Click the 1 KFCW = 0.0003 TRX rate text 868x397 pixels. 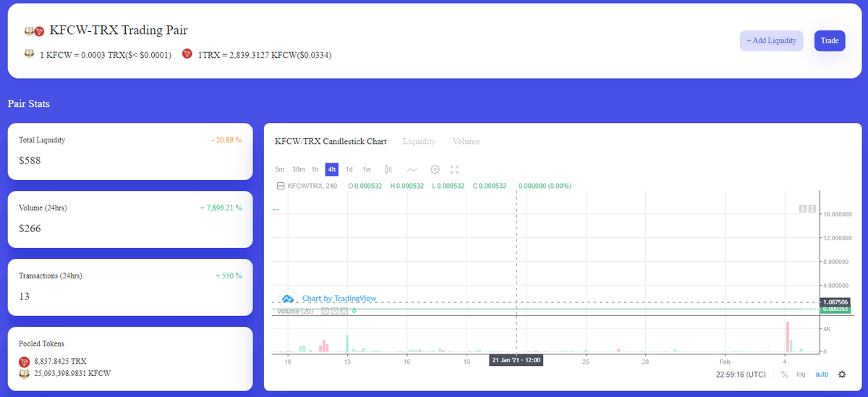106,54
